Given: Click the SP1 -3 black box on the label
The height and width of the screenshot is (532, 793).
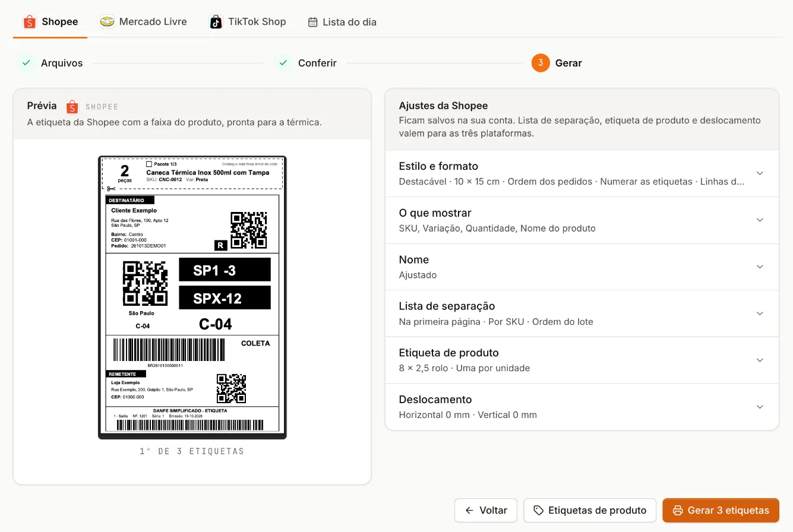Looking at the screenshot, I should [x=225, y=270].
